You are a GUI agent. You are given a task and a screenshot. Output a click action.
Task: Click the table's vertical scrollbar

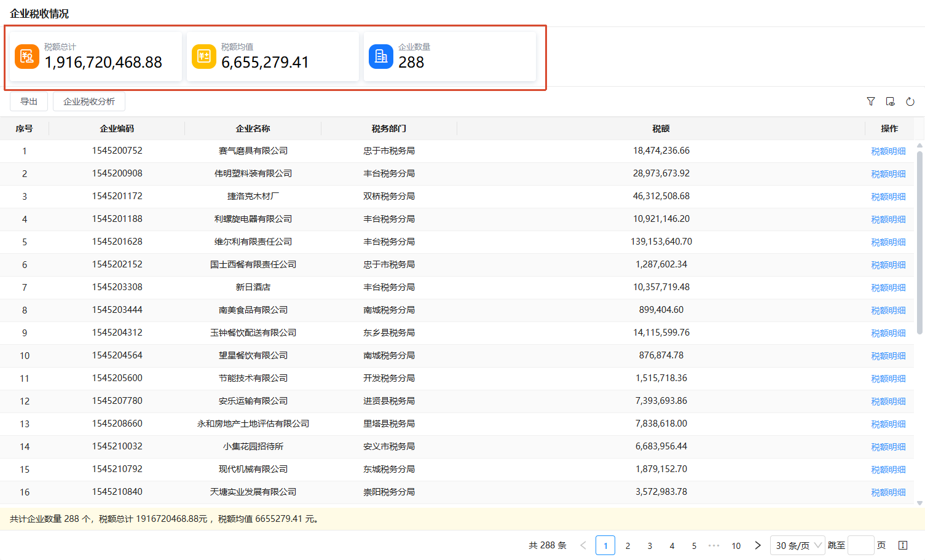click(919, 242)
